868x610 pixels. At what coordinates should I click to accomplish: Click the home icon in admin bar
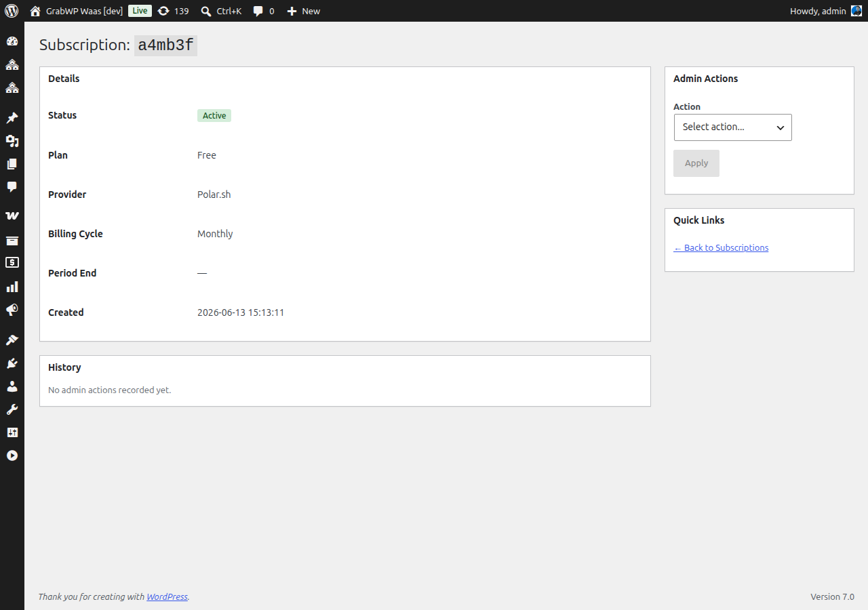pyautogui.click(x=35, y=11)
